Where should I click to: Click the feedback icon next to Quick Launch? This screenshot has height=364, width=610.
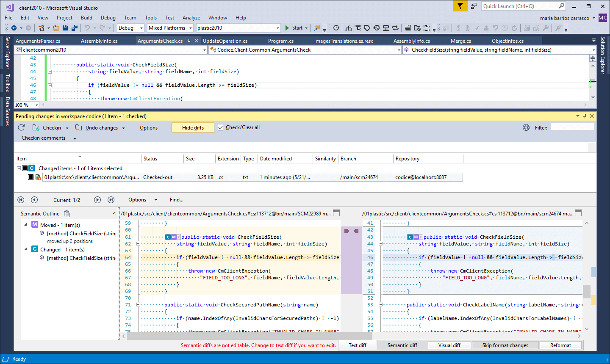tap(474, 6)
